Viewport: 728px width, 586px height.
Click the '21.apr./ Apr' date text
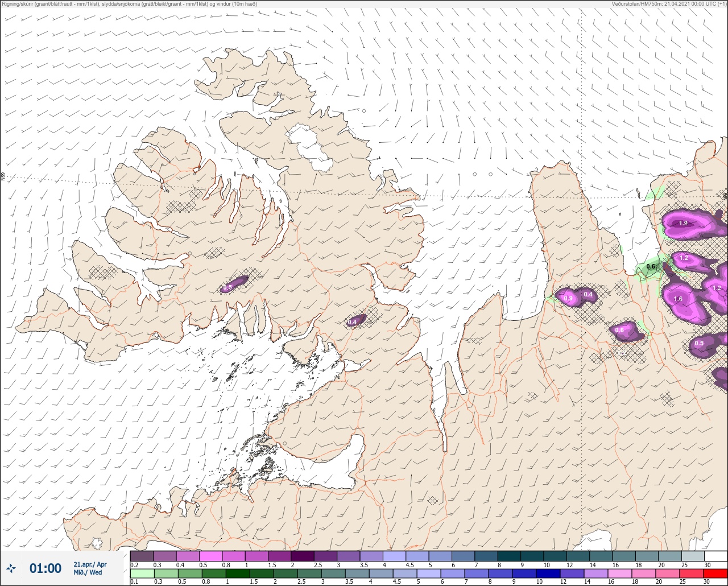tap(90, 564)
